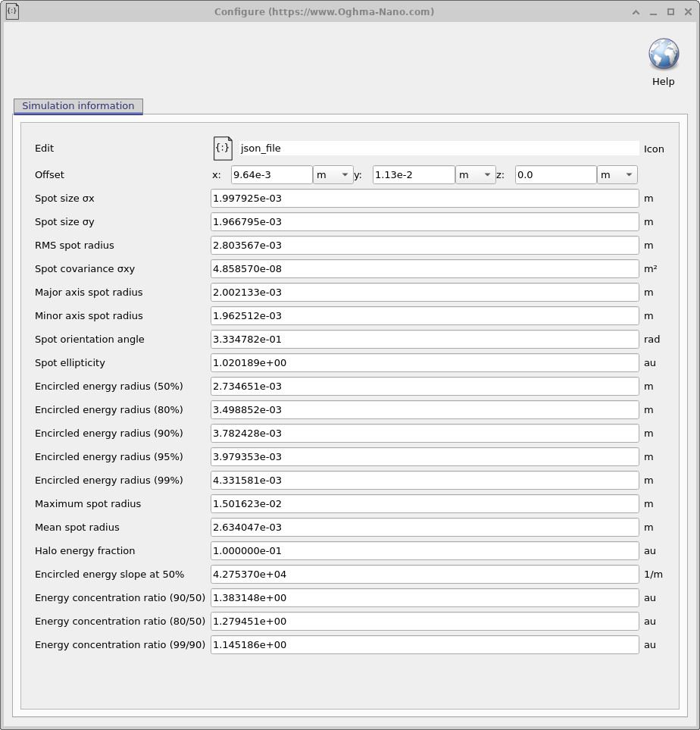The height and width of the screenshot is (730, 700).
Task: Open the z offset unit dropdown
Action: point(617,174)
